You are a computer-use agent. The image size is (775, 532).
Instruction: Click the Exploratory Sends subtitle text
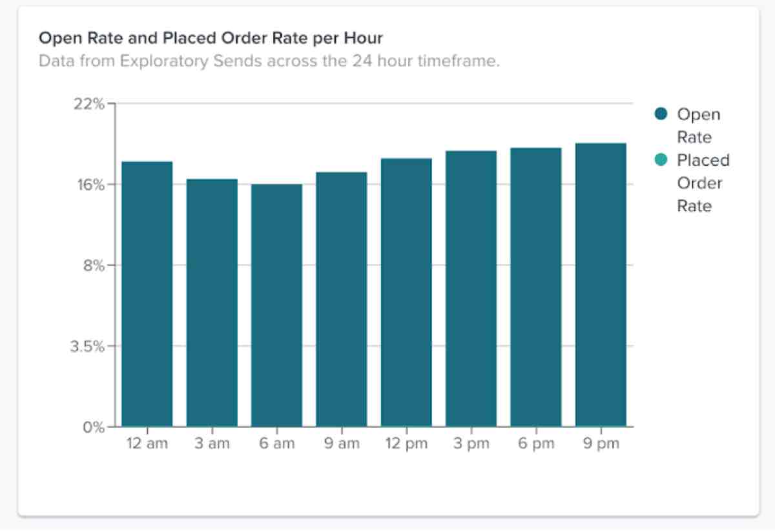[x=269, y=62]
